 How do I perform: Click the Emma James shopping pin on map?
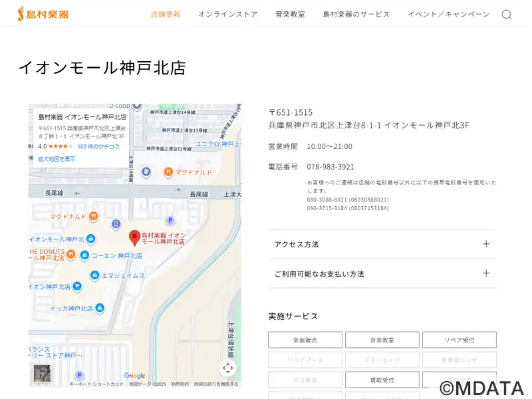point(95,275)
